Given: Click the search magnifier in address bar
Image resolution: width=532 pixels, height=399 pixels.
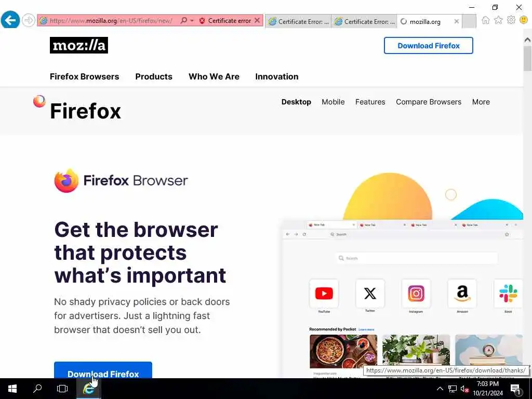Looking at the screenshot, I should [183, 20].
